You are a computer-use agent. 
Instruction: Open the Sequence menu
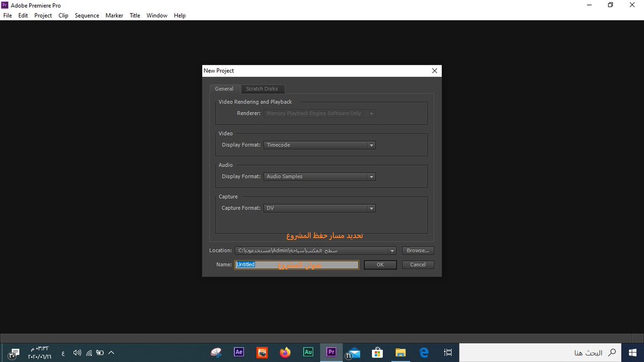pos(87,16)
